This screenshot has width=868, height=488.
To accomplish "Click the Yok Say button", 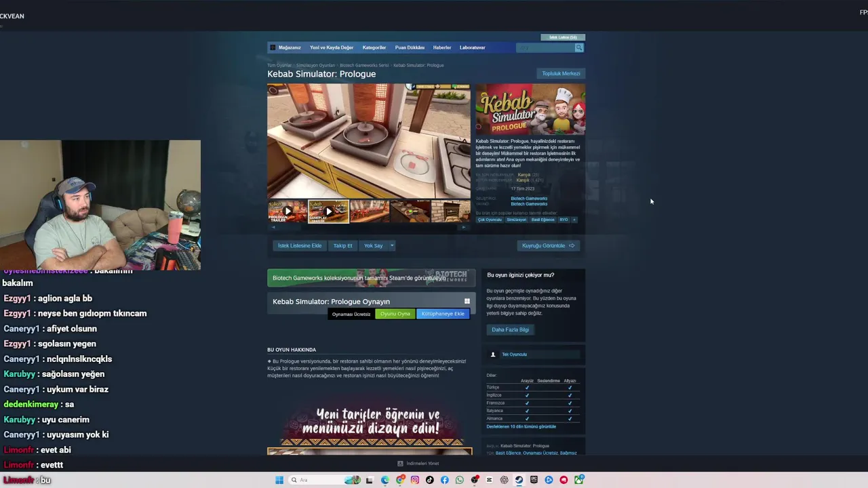I will pyautogui.click(x=373, y=245).
